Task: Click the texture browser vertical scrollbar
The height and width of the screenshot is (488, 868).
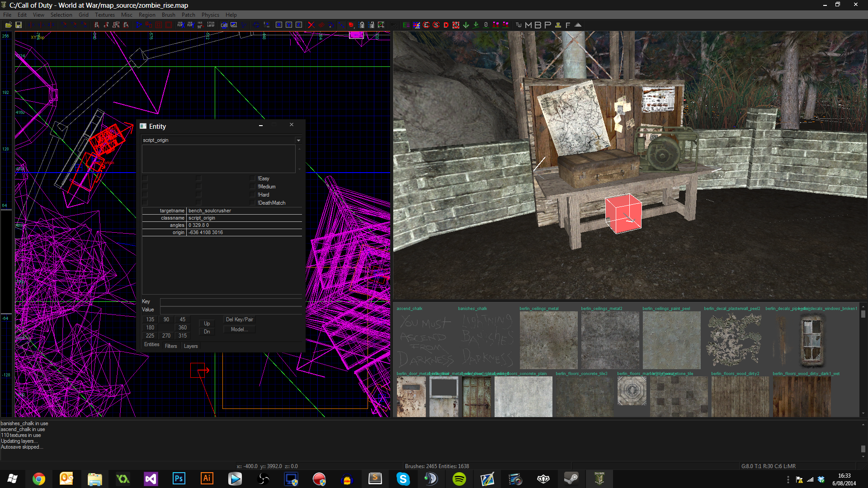Action: pos(863,360)
